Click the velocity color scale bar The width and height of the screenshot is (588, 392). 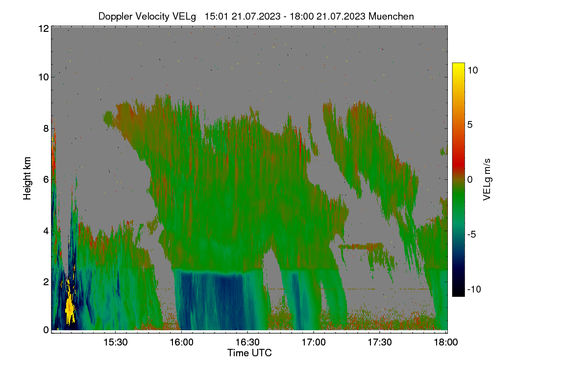tap(458, 179)
